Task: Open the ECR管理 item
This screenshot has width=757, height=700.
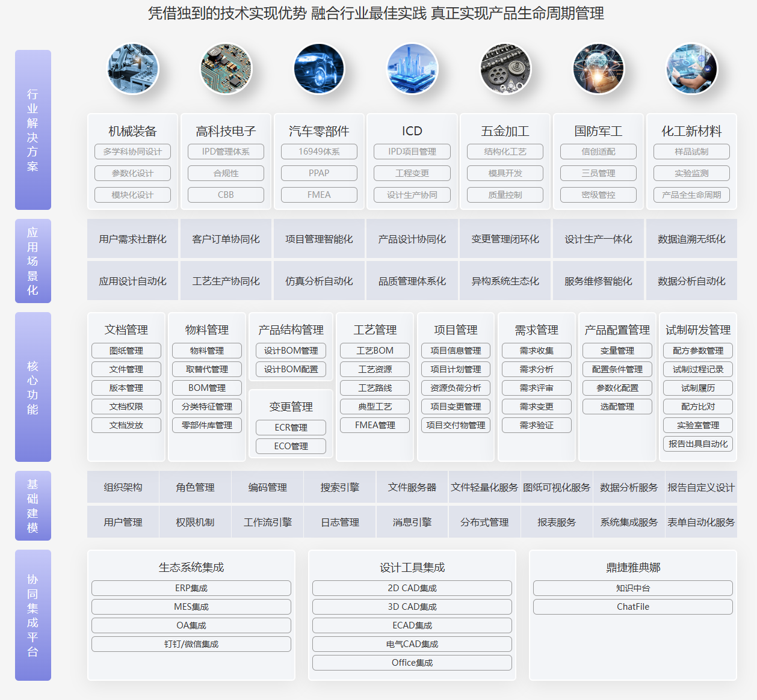Action: pos(291,428)
